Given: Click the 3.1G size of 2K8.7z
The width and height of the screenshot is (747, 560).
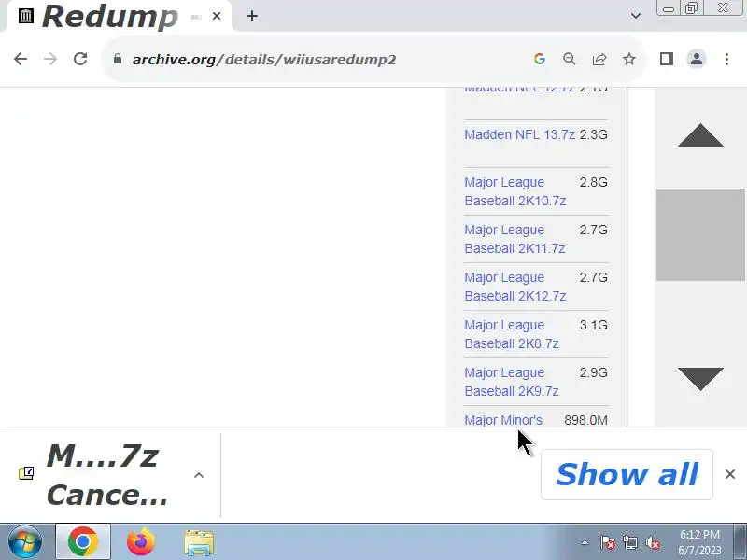Looking at the screenshot, I should click(594, 325).
